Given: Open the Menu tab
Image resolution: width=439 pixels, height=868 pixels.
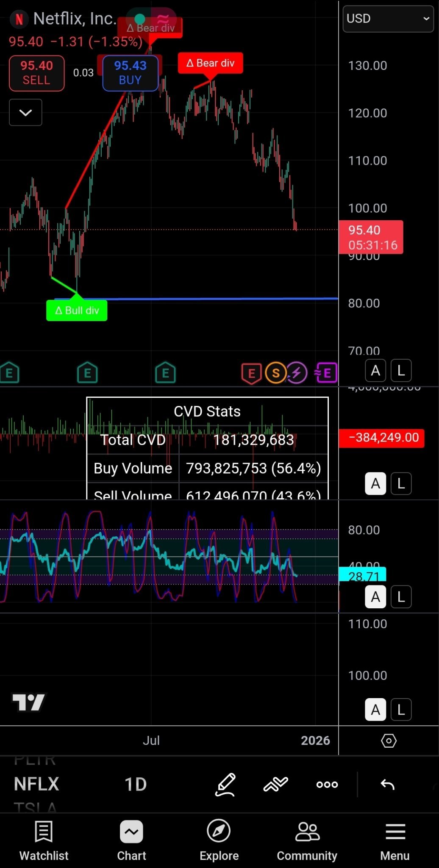Looking at the screenshot, I should point(395,841).
